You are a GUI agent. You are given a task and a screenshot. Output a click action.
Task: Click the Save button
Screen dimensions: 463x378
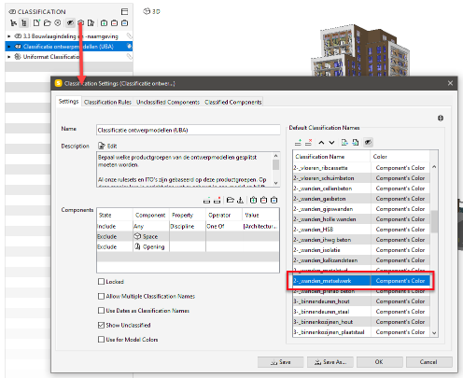[x=281, y=362]
